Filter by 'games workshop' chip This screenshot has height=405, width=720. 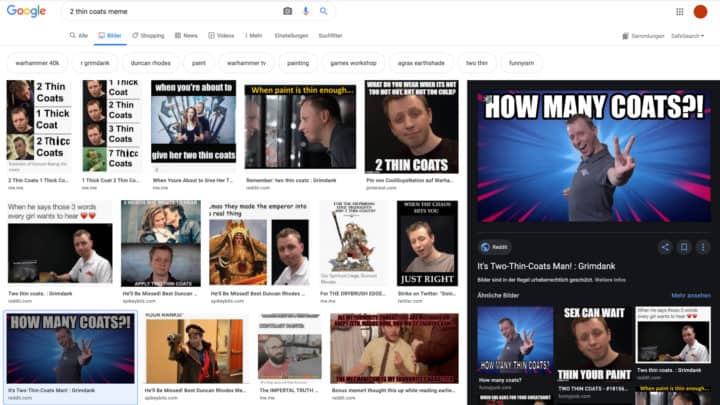pyautogui.click(x=353, y=63)
